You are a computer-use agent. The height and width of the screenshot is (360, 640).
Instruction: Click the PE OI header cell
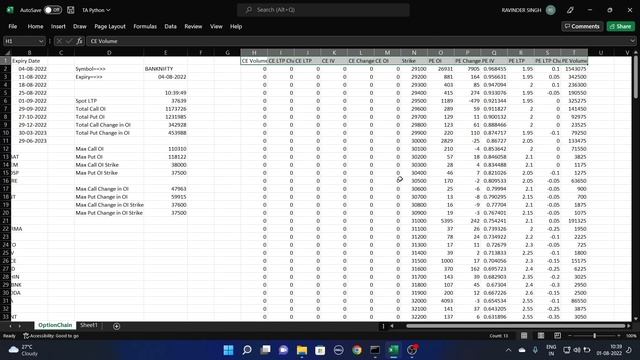pyautogui.click(x=440, y=61)
